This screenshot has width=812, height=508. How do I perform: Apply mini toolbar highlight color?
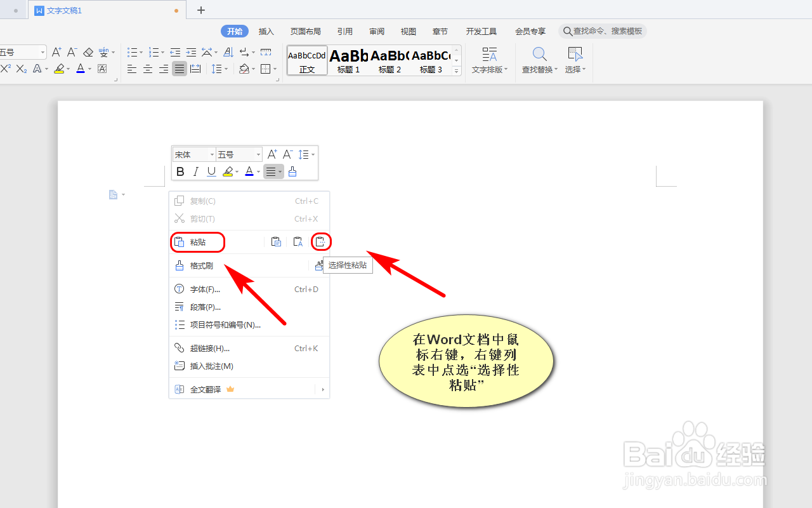pyautogui.click(x=228, y=171)
